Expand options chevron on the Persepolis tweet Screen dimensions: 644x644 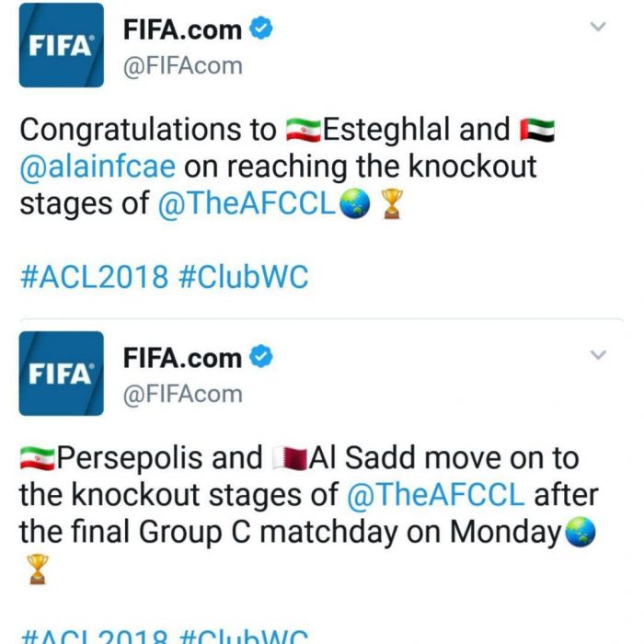tap(599, 355)
